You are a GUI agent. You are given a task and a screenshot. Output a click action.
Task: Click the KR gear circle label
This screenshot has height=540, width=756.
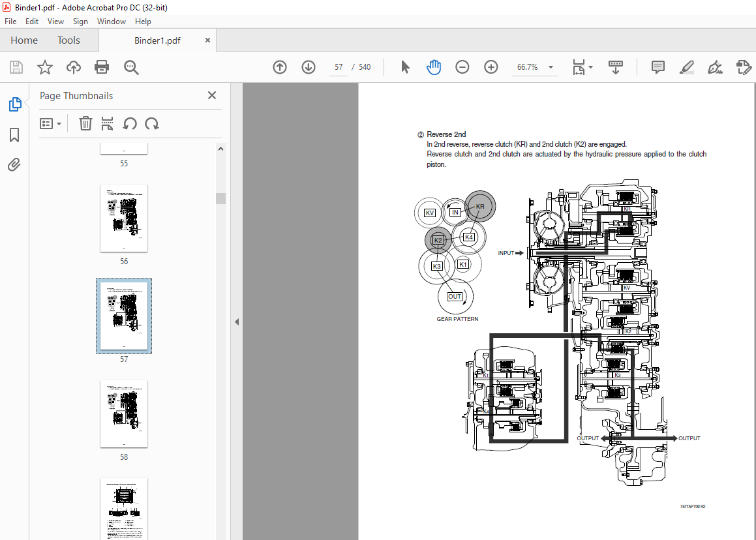coord(480,206)
